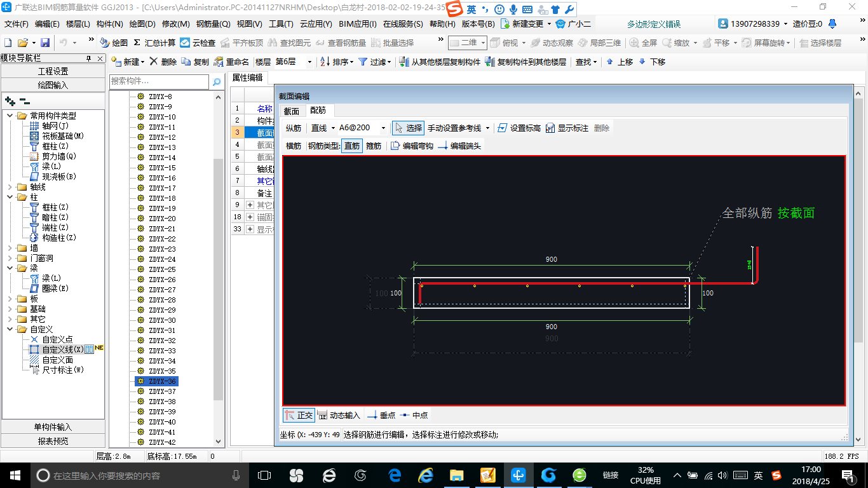
Task: Click 显示标注 show annotation button
Action: click(x=567, y=128)
